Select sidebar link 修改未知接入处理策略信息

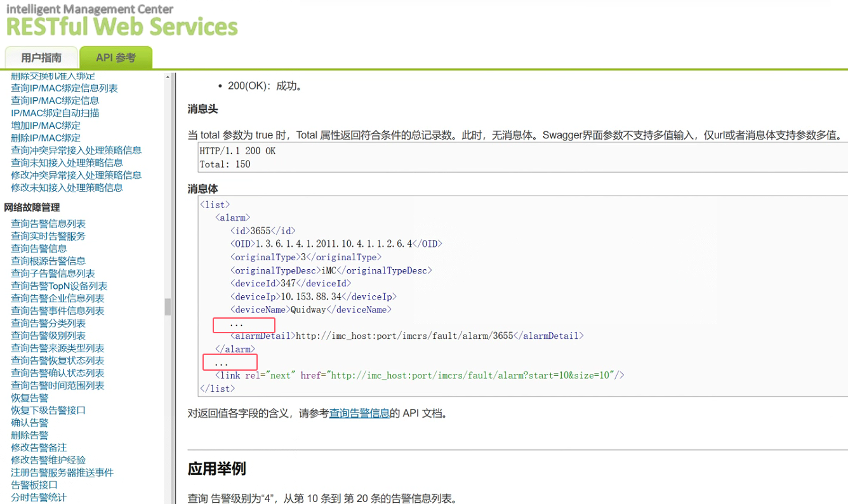tap(67, 188)
